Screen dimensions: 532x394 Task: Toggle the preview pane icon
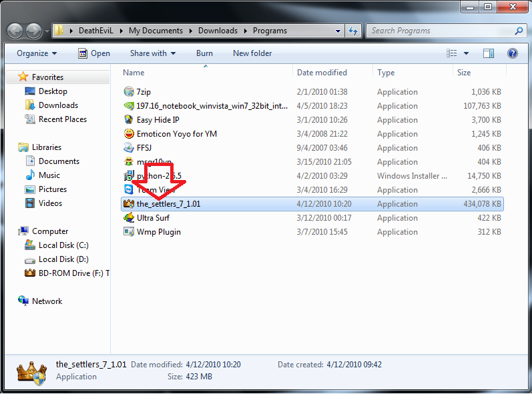489,53
